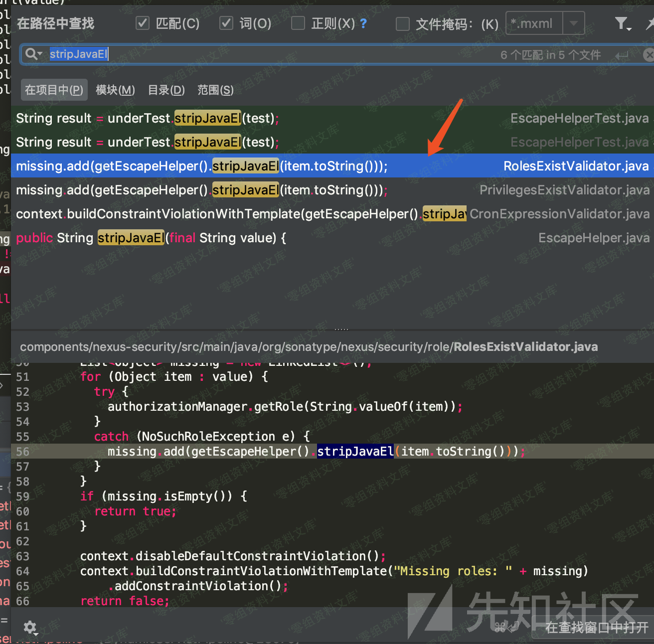Open the gear settings icon
The height and width of the screenshot is (644, 654).
[x=30, y=627]
